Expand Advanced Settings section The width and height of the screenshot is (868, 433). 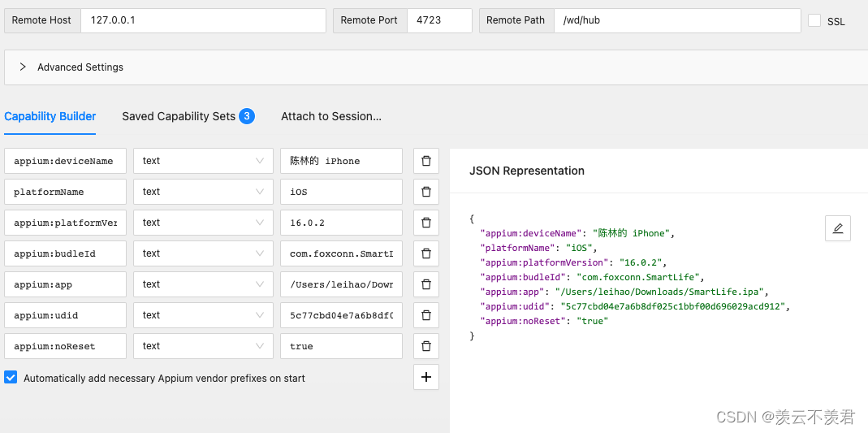23,67
